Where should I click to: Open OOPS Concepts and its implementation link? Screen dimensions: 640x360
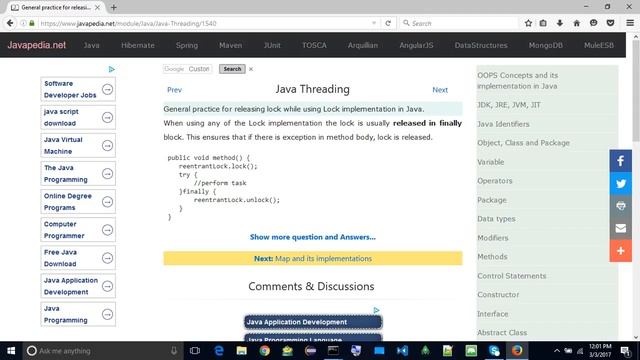coord(518,81)
